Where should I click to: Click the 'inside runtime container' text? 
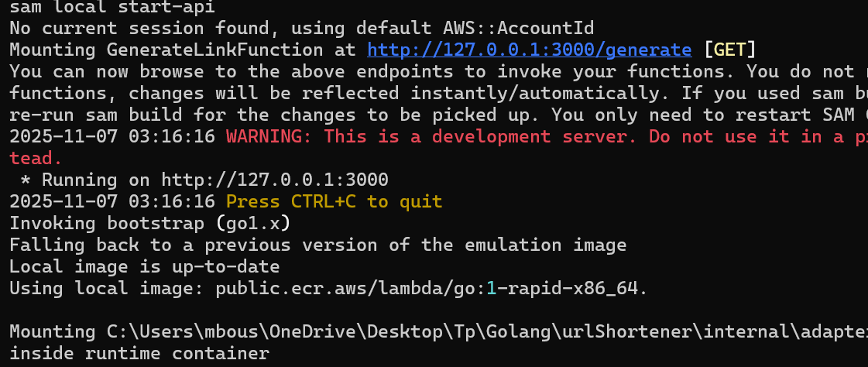point(139,354)
